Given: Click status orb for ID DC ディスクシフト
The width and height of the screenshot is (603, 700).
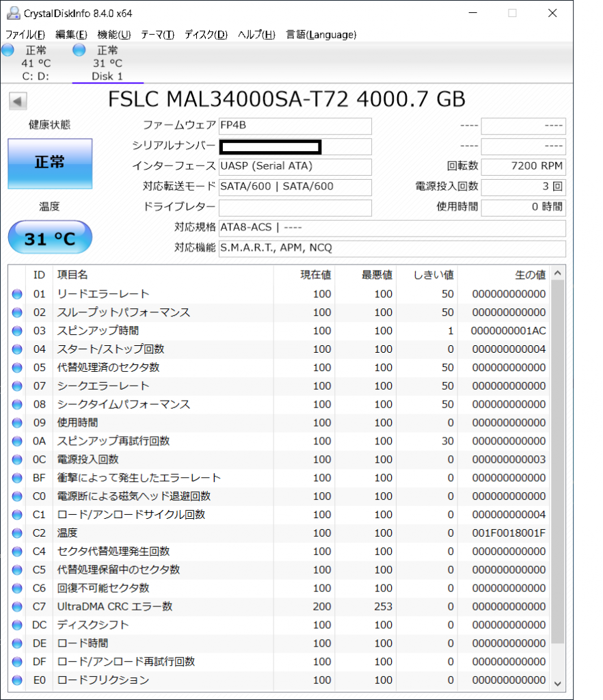Looking at the screenshot, I should point(17,625).
